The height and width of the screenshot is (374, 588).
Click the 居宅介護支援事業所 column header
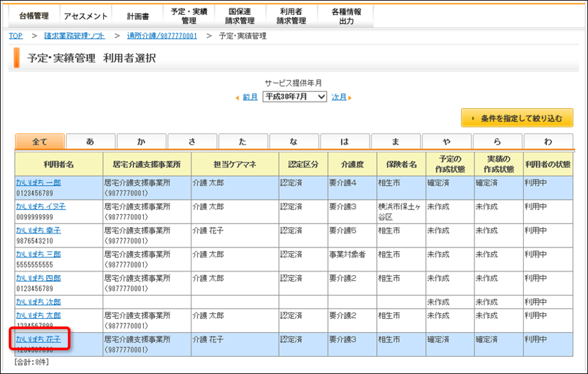pos(147,164)
